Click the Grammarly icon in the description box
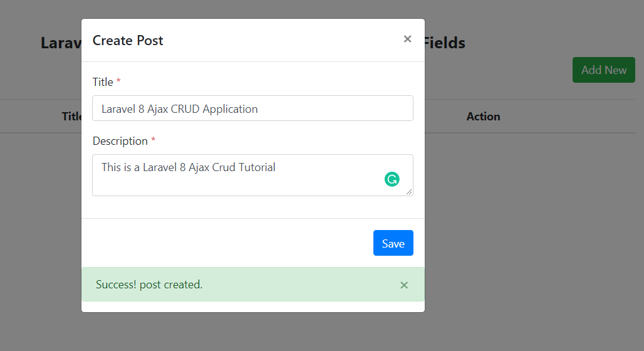The width and height of the screenshot is (644, 351). (392, 179)
